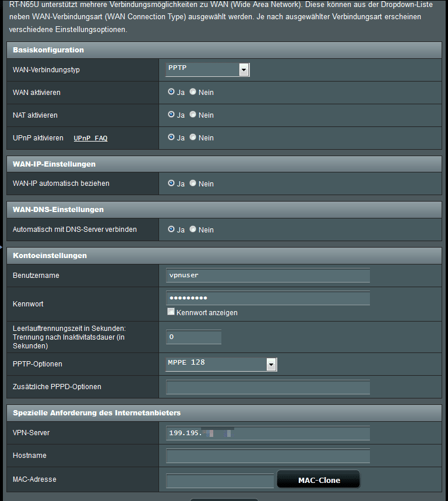
Task: Click the Zusätzliche PPPD-Optionen field
Action: click(x=268, y=387)
